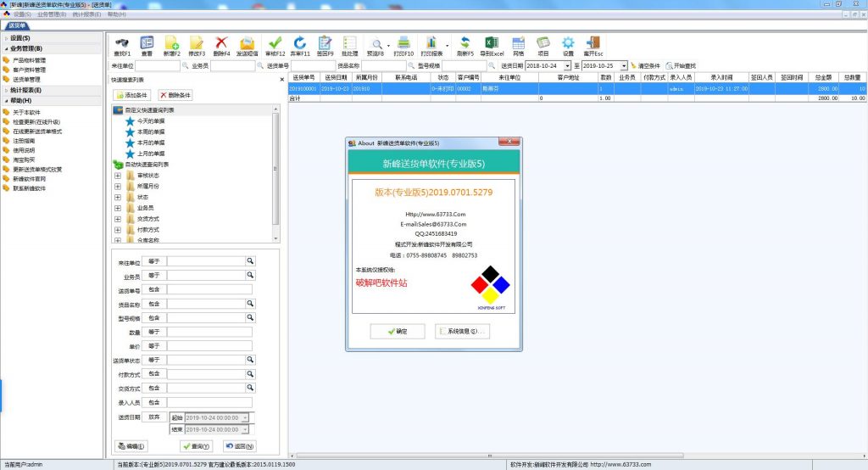
Task: Open 客户资料管理 in the sidebar
Action: 30,70
